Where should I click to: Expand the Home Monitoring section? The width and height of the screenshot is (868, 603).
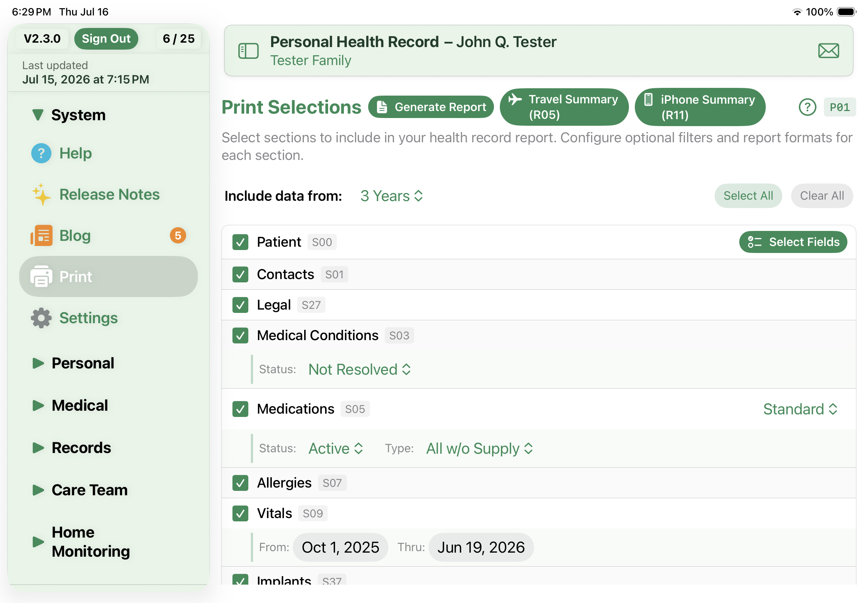click(x=38, y=542)
